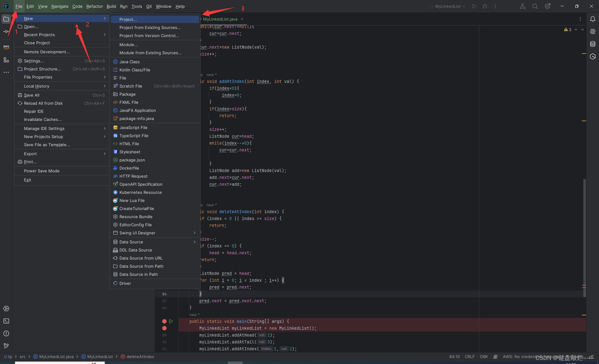
Task: Click the Run green play button
Action: tap(474, 6)
